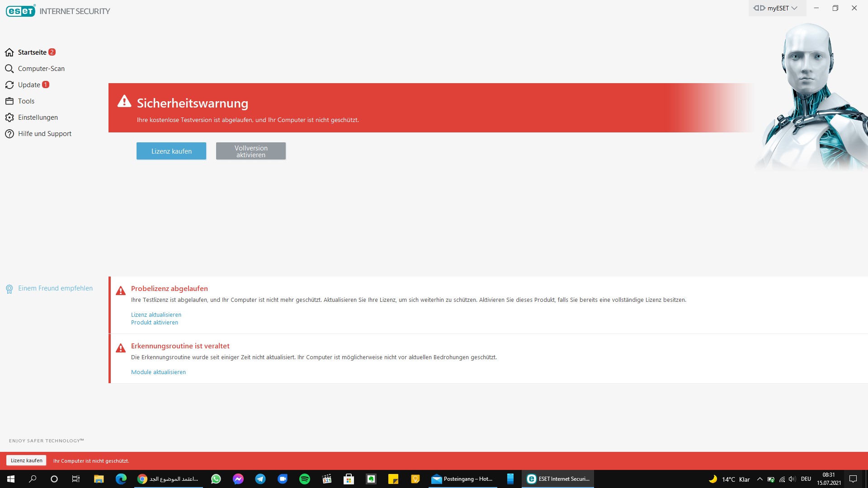The width and height of the screenshot is (868, 488).
Task: Click the ESET logo in the header
Action: coord(21,11)
